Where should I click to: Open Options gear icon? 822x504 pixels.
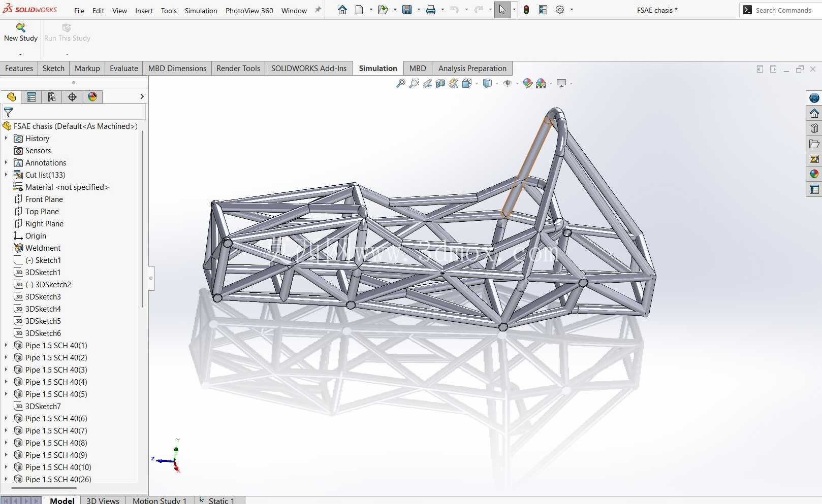pyautogui.click(x=560, y=10)
